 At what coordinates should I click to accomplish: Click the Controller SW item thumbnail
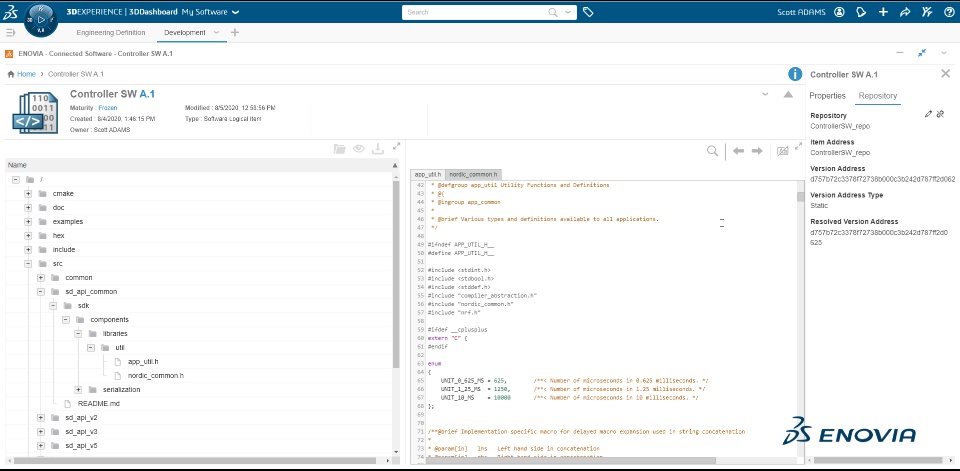[36, 113]
